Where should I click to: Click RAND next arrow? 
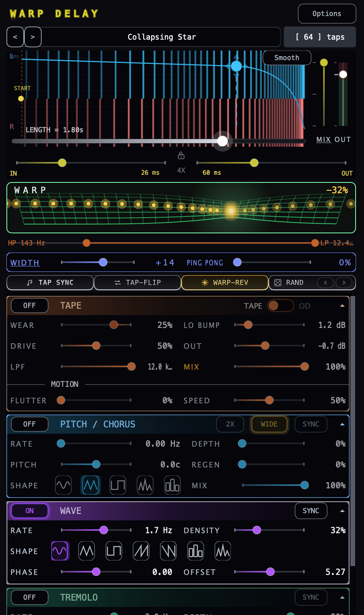pyautogui.click(x=344, y=283)
